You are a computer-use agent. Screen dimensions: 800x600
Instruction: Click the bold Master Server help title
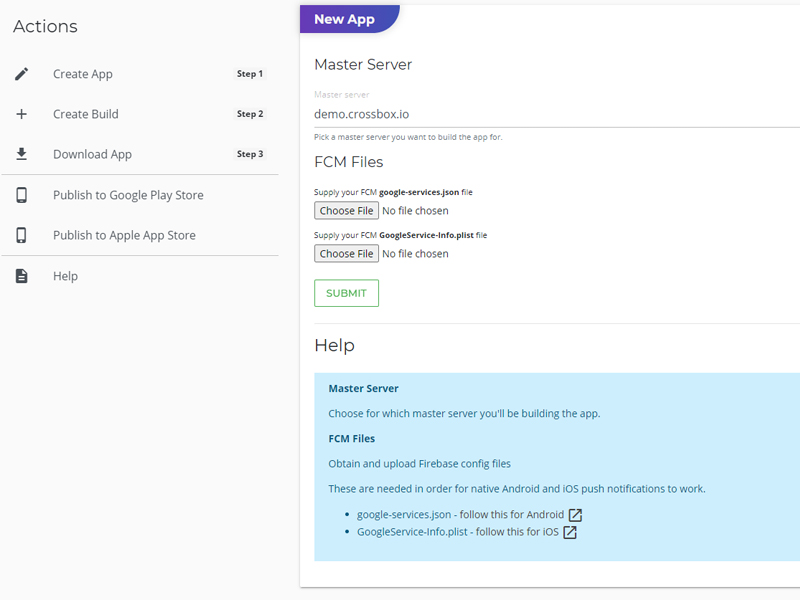click(x=363, y=388)
